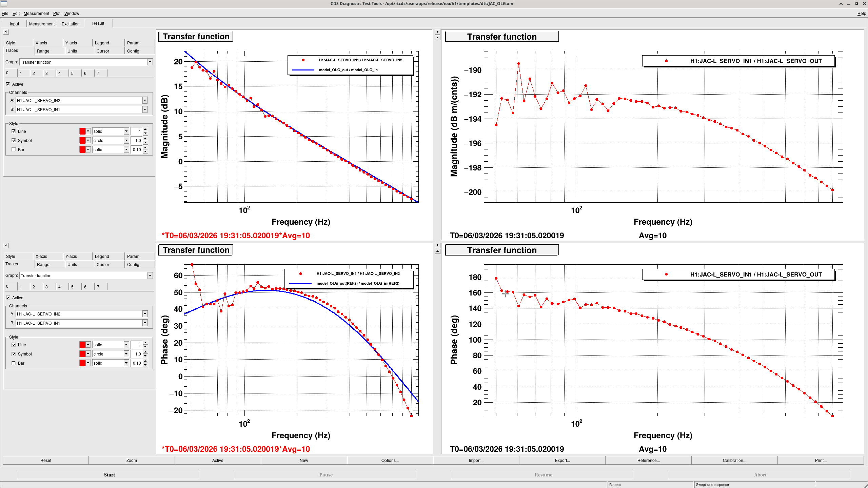Screen dimensions: 868x488
Task: Enable the upper Bar checkbox
Action: (x=14, y=149)
